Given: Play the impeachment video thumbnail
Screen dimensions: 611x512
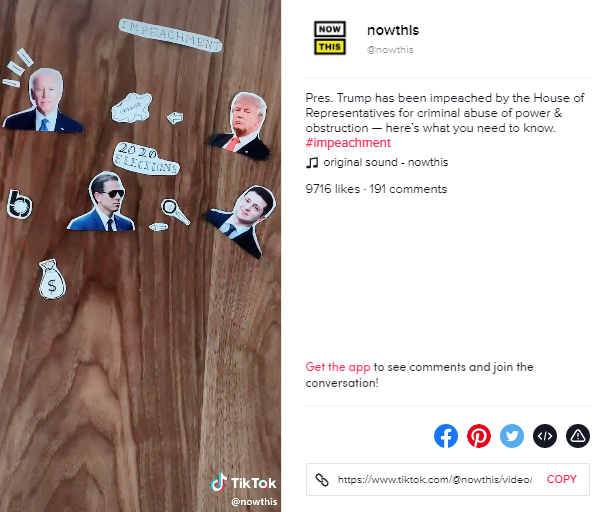Looking at the screenshot, I should tap(140, 256).
